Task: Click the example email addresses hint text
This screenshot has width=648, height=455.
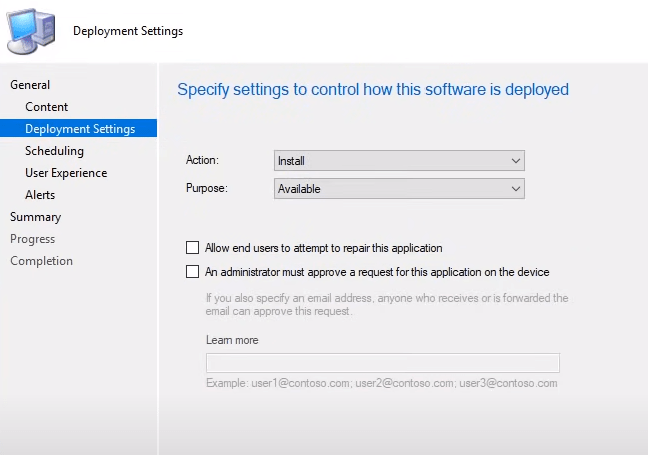Action: pos(381,383)
